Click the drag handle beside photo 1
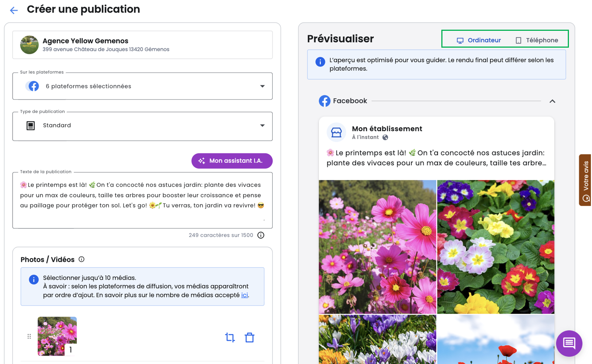Screen dimensions: 592x364 29,336
